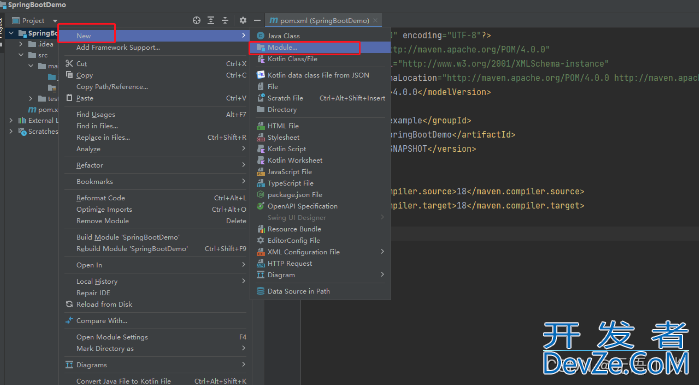The image size is (699, 385).
Task: Open XML Configuration File submenu
Action: click(321, 252)
